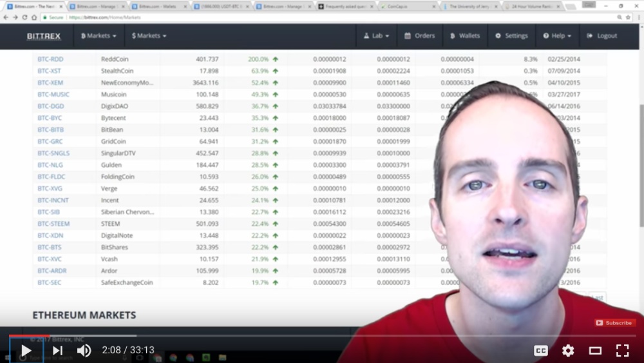
Task: Click the NewEconomyMo... currency name
Action: (x=128, y=83)
